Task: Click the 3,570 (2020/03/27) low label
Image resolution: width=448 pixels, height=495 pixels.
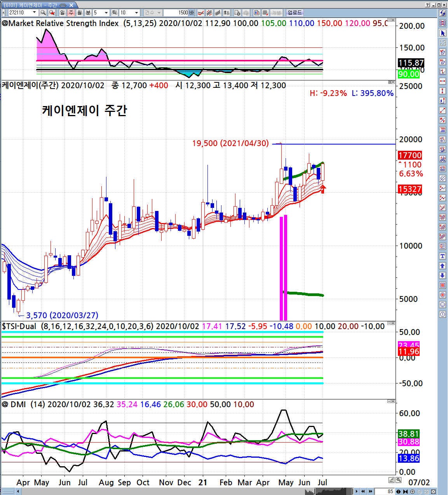Action: pyautogui.click(x=62, y=315)
